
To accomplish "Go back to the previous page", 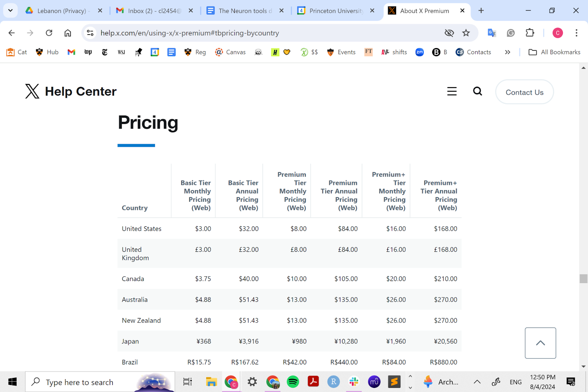I will [x=12, y=33].
